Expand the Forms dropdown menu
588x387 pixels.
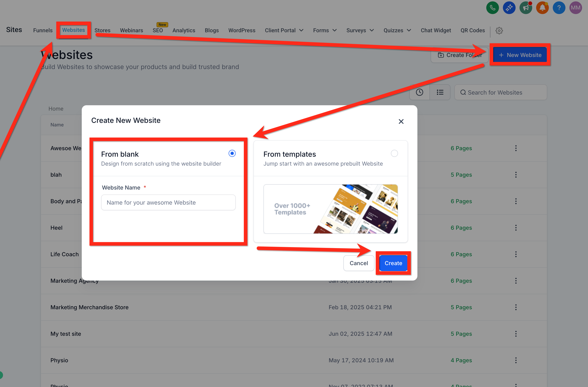[x=325, y=30]
